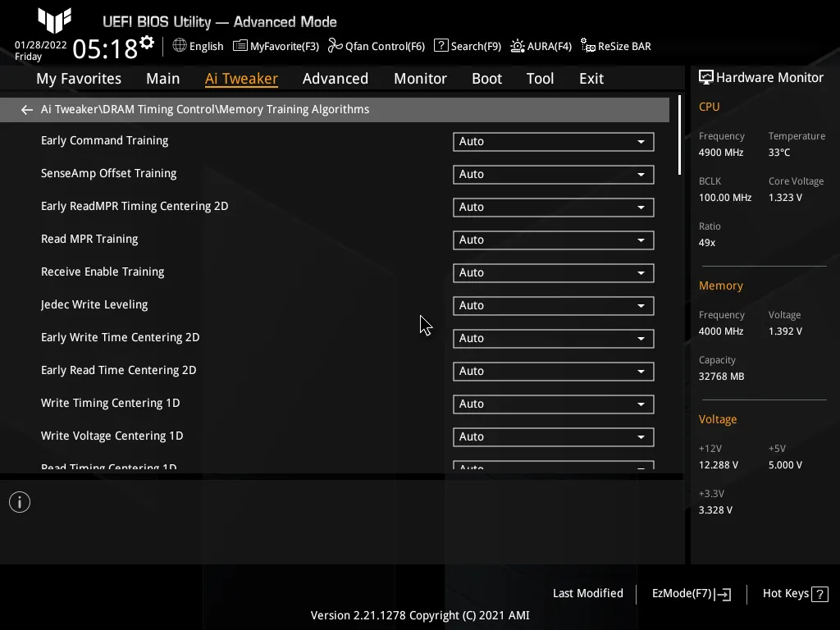The height and width of the screenshot is (630, 840).
Task: Launch Qfan Control(F6)
Action: (386, 47)
